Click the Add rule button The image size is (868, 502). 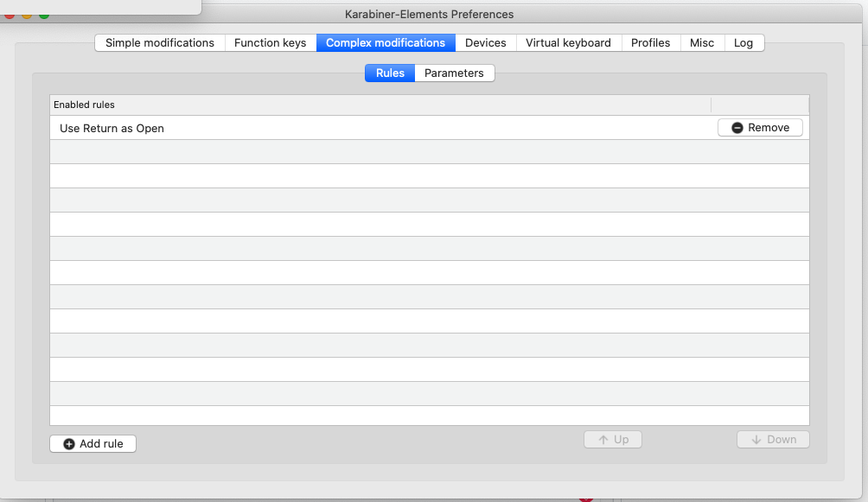point(93,443)
